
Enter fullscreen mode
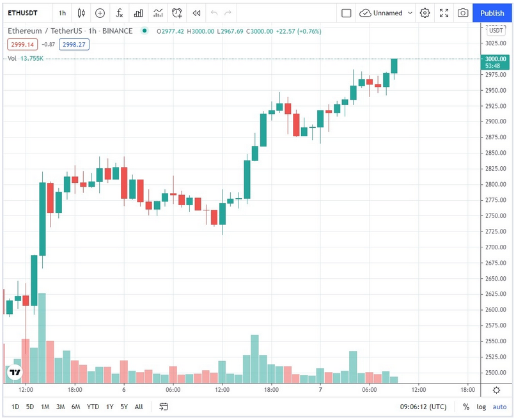[x=444, y=13]
